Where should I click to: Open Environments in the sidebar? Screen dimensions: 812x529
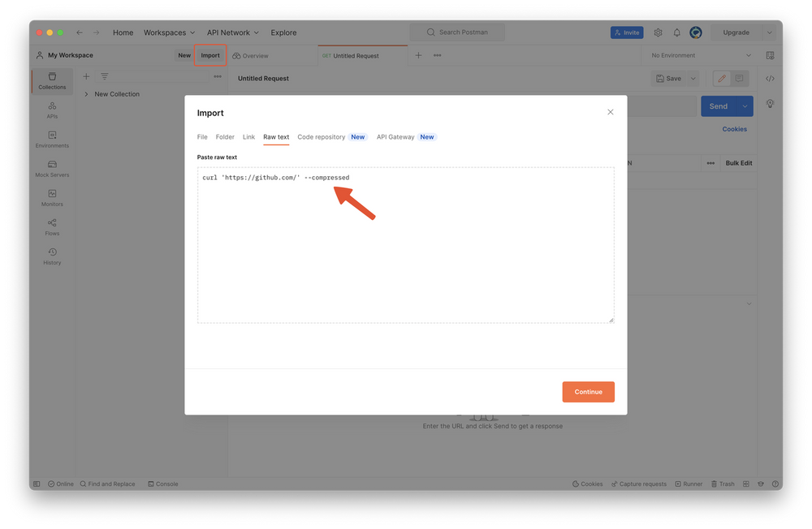pos(52,139)
